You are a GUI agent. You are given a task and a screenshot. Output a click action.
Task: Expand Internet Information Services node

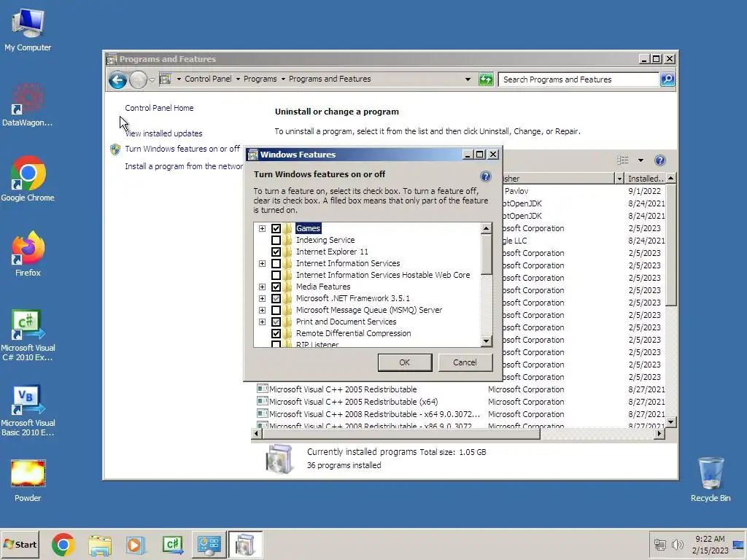[262, 263]
